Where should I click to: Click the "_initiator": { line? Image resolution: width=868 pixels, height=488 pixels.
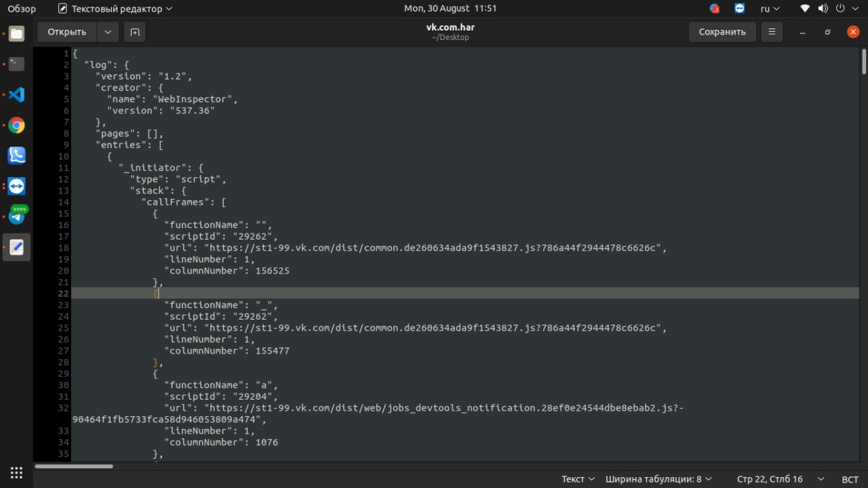click(161, 168)
